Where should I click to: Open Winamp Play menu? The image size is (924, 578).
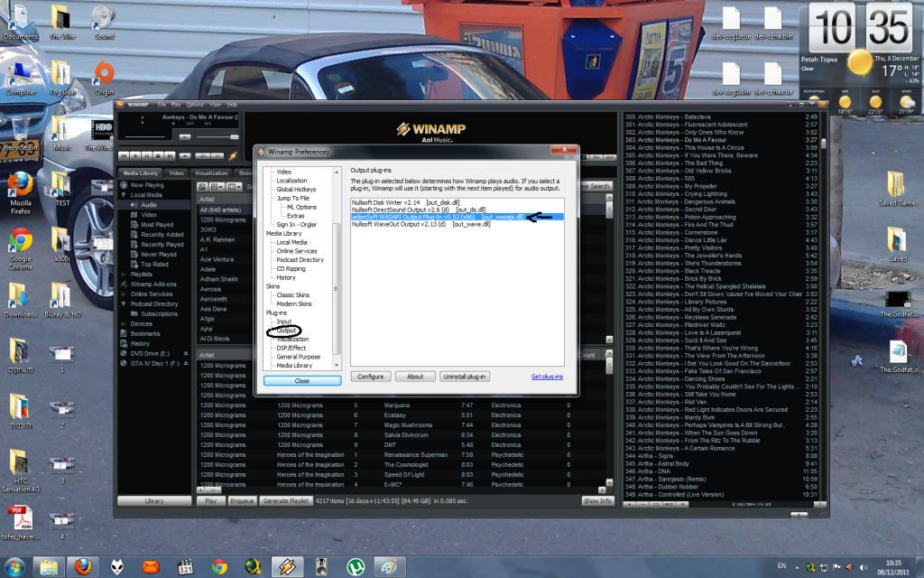click(176, 105)
